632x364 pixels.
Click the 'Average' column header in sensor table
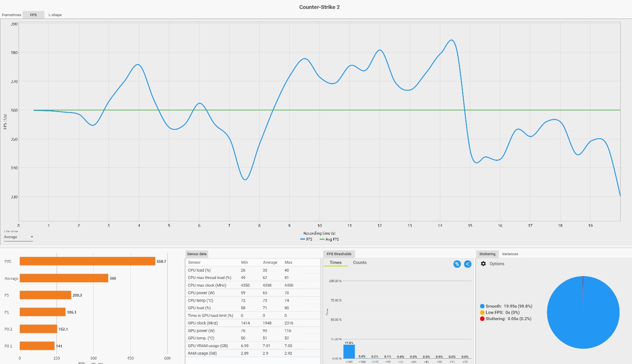coord(270,262)
